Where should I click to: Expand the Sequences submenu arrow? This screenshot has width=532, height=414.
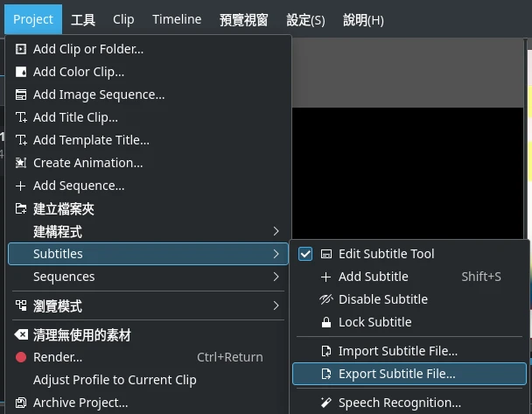click(x=276, y=277)
